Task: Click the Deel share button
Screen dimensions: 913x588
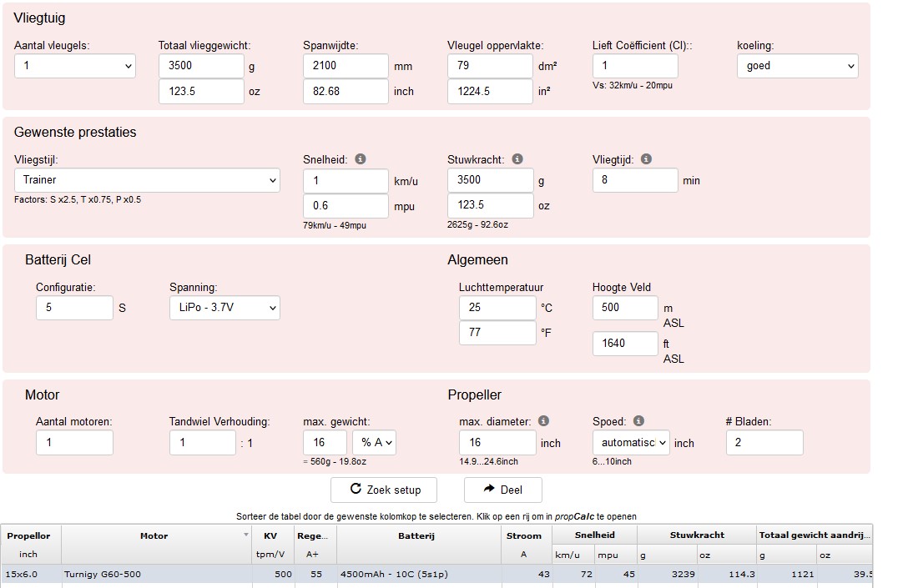Action: click(503, 490)
